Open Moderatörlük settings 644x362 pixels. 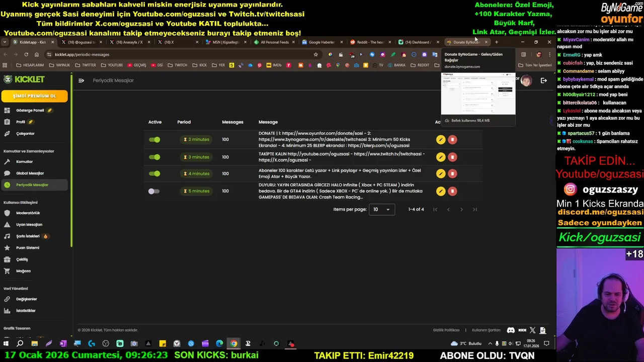34,213
